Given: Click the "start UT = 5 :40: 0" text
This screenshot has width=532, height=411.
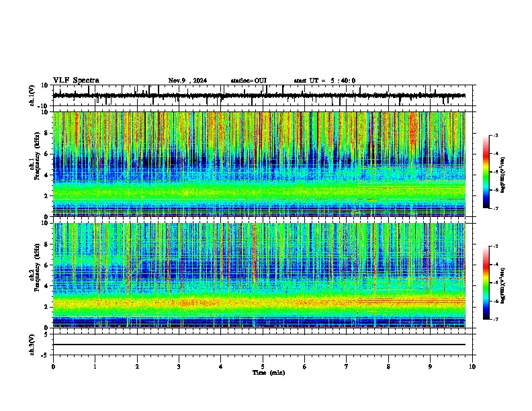Looking at the screenshot, I should click(324, 81).
